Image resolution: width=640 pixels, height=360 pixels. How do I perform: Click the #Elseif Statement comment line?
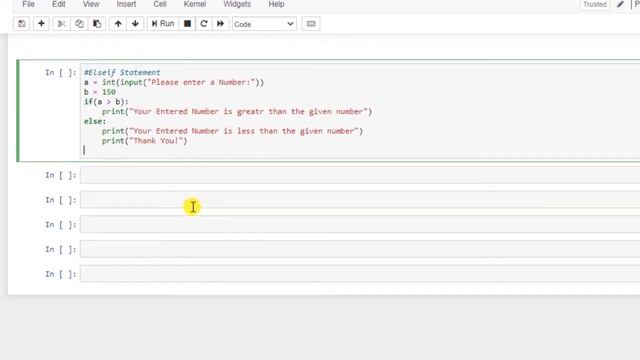point(122,72)
